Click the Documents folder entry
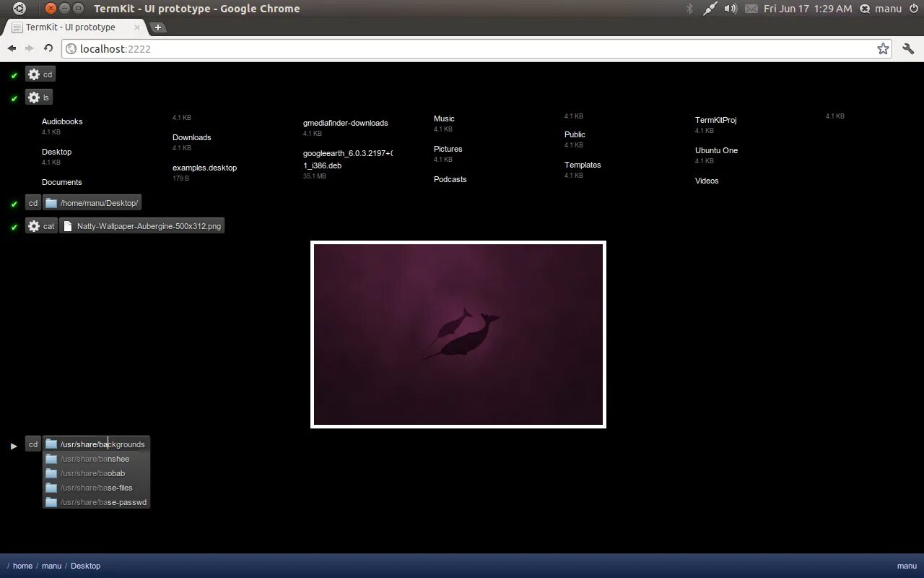 coord(62,182)
